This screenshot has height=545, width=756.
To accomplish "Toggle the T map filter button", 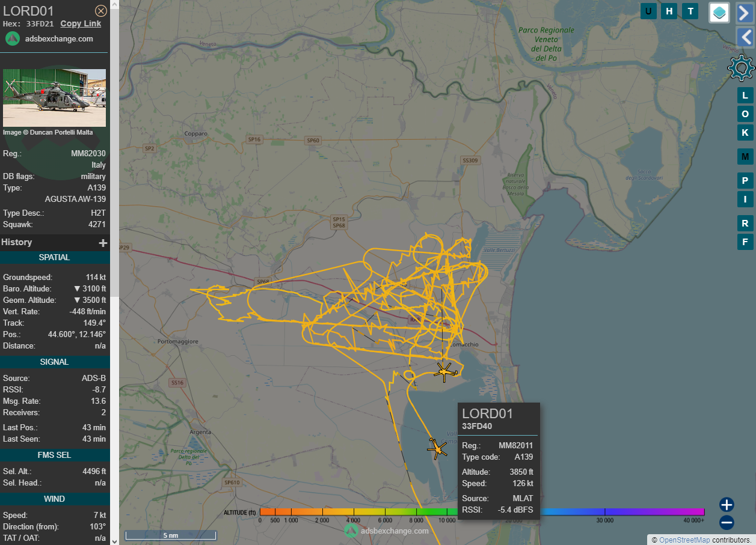I will click(x=690, y=11).
